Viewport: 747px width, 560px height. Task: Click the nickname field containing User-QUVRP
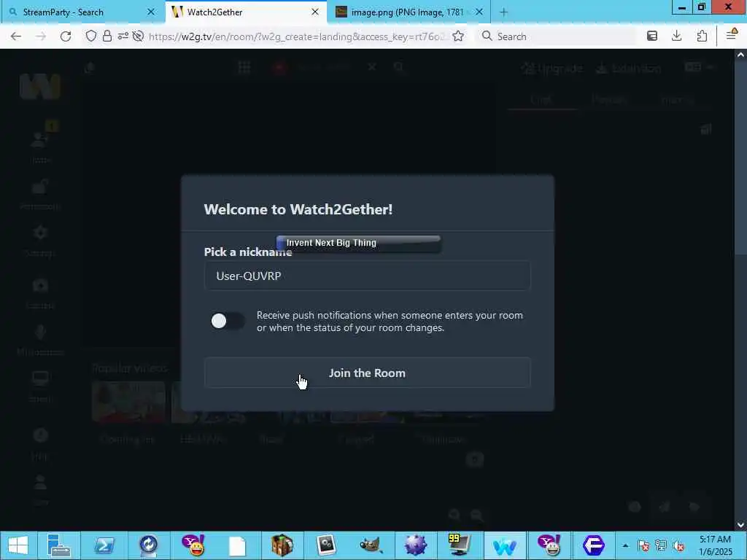pyautogui.click(x=368, y=276)
